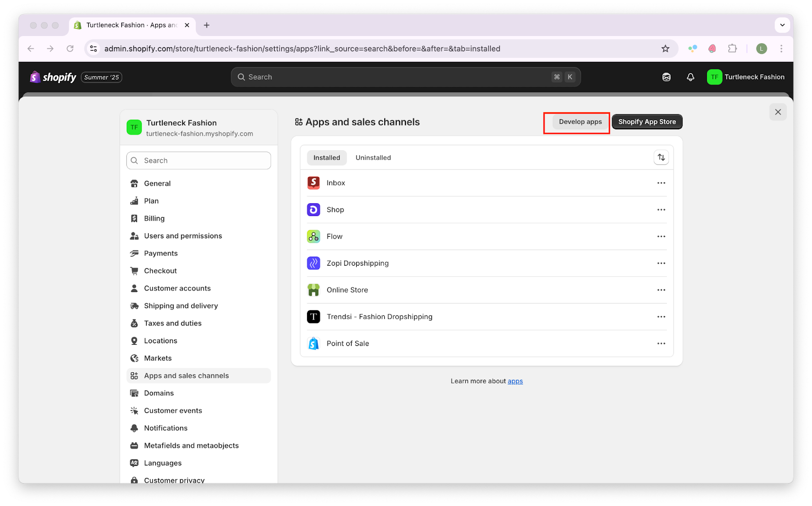
Task: Select the Installed tab
Action: [326, 158]
